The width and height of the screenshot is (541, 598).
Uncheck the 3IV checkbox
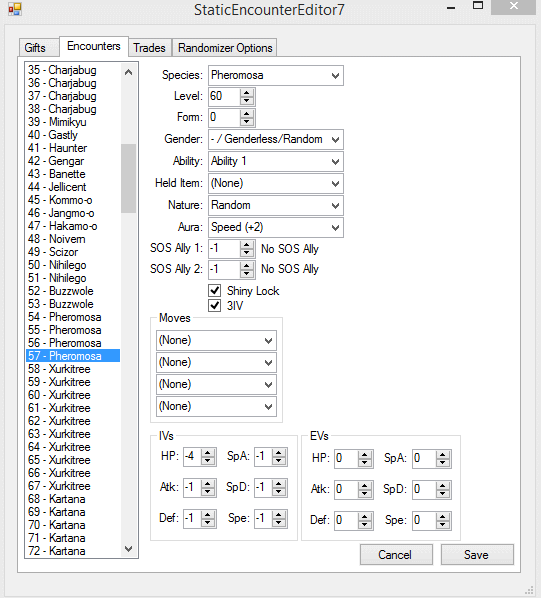pos(215,305)
